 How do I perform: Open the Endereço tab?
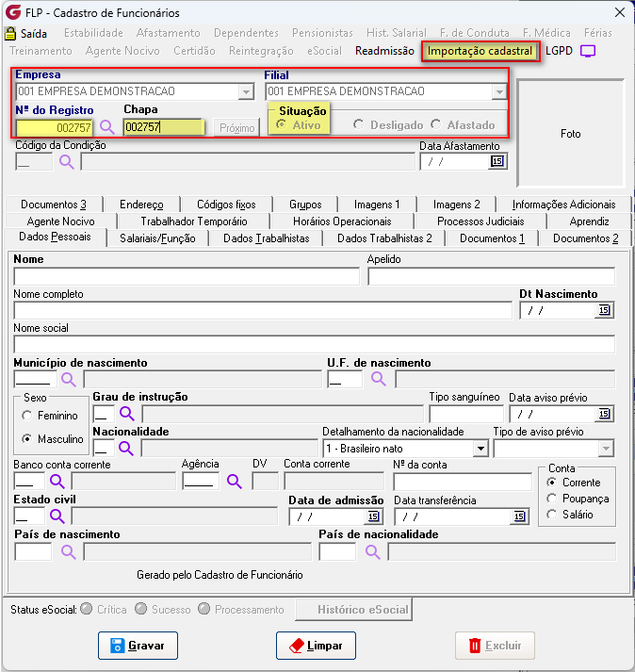[141, 205]
